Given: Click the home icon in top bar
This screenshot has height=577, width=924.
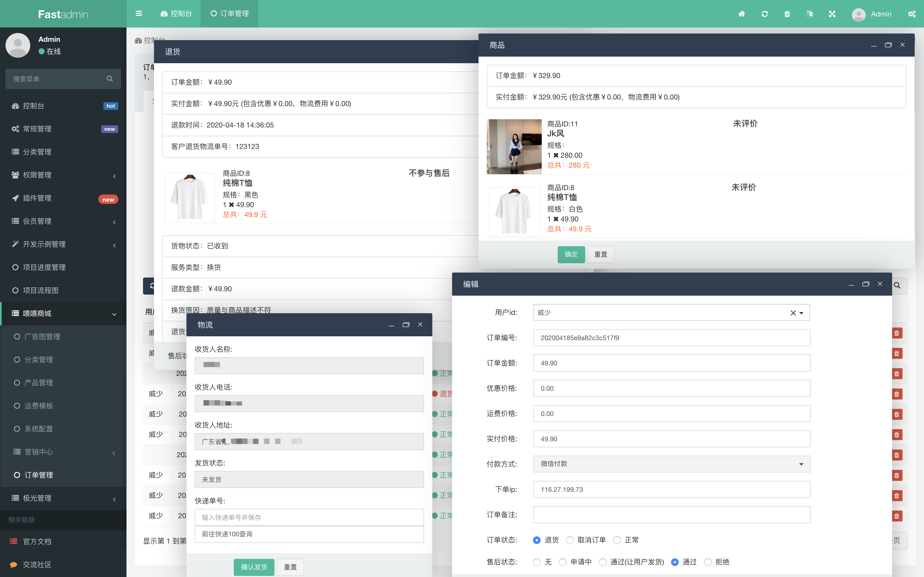Looking at the screenshot, I should click(741, 14).
